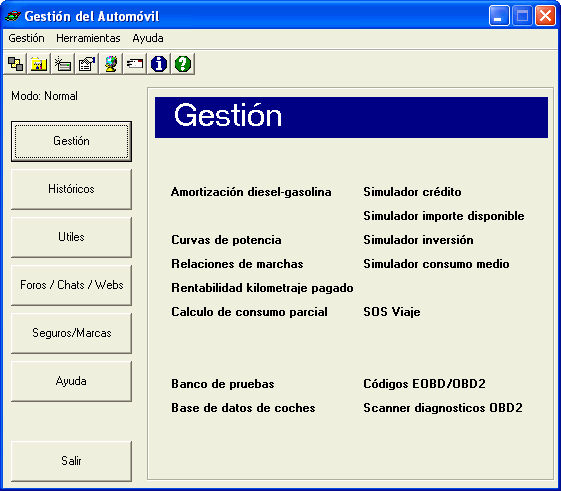Click the sparkle new-record toolbar icon
This screenshot has height=491, width=561.
coord(63,64)
